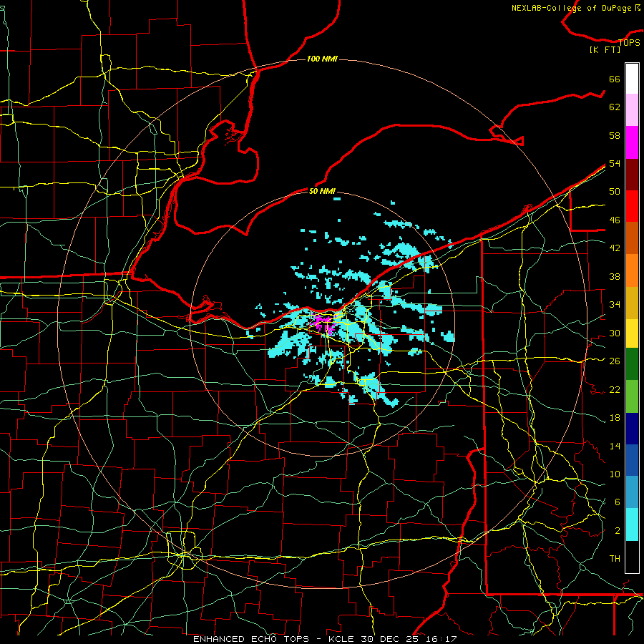Click the Enhanced Echo Tops KCLE timestamp caption
The height and width of the screenshot is (644, 644).
pyautogui.click(x=325, y=639)
